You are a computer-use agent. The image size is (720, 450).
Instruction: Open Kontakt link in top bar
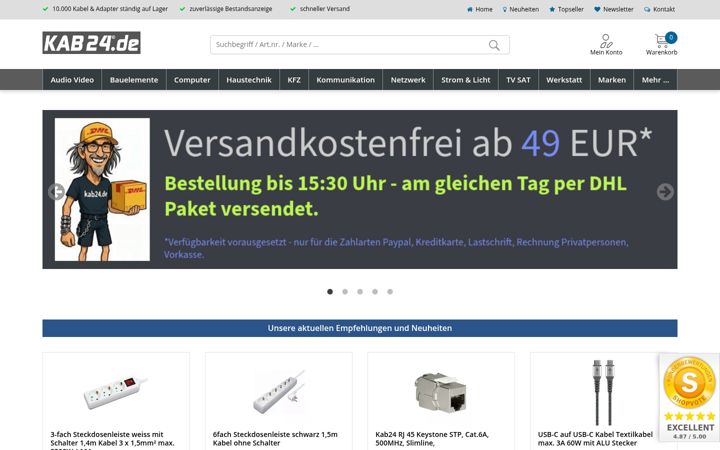[659, 9]
